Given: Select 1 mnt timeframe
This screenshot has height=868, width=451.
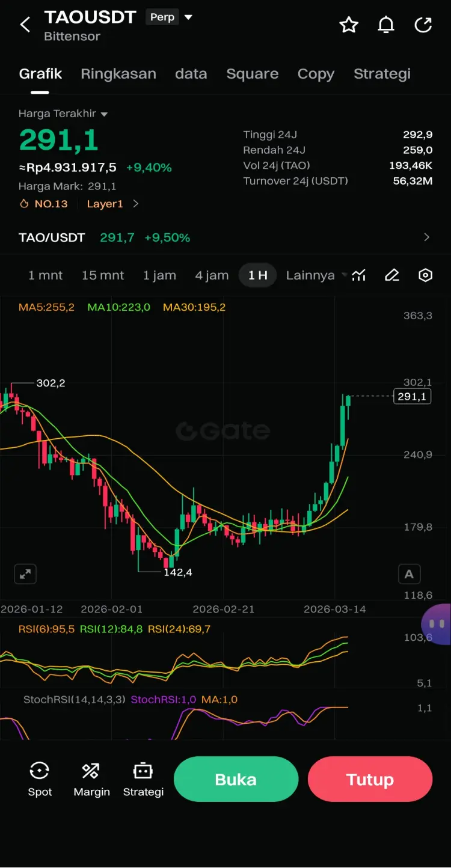Looking at the screenshot, I should (46, 275).
